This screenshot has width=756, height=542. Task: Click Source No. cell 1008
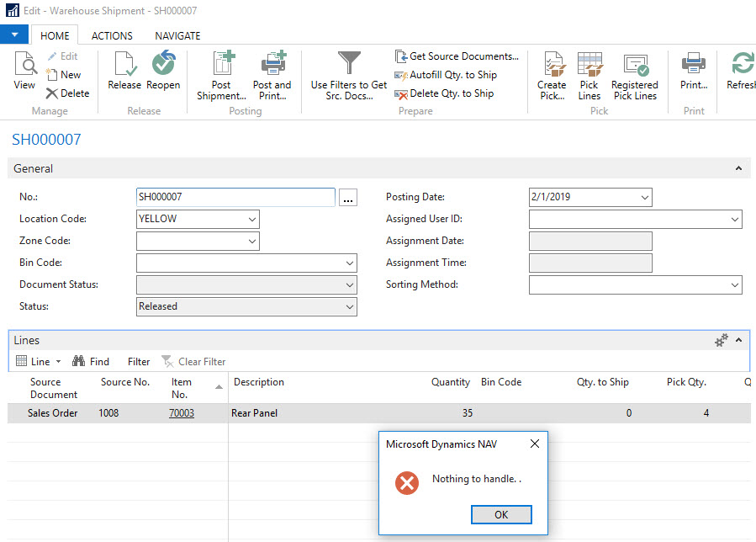coord(109,413)
